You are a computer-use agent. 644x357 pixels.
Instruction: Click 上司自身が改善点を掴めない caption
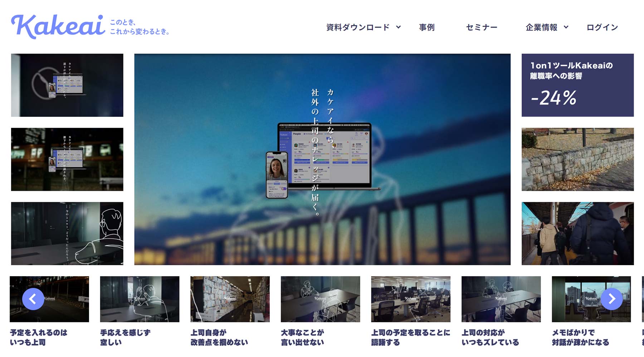(219, 337)
